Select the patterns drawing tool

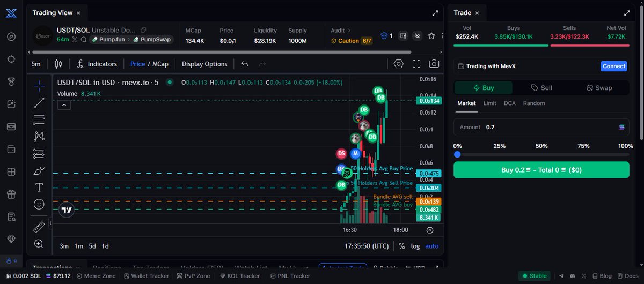coord(39,136)
